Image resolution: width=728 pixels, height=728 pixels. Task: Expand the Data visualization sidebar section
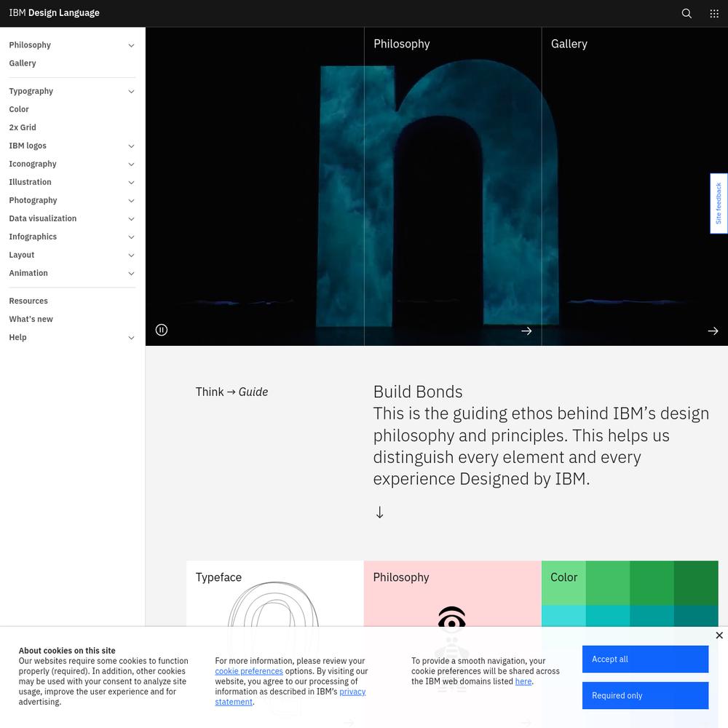pyautogui.click(x=131, y=218)
